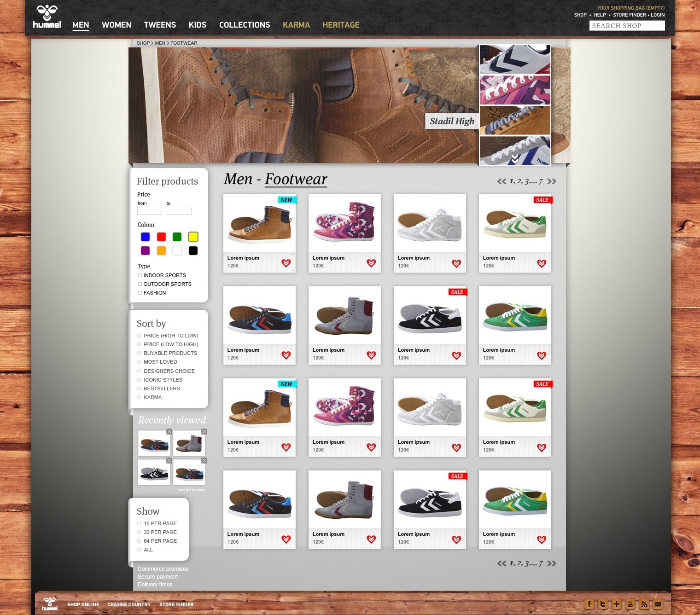
Task: Go to previous page using arrows below the grid
Action: (502, 563)
